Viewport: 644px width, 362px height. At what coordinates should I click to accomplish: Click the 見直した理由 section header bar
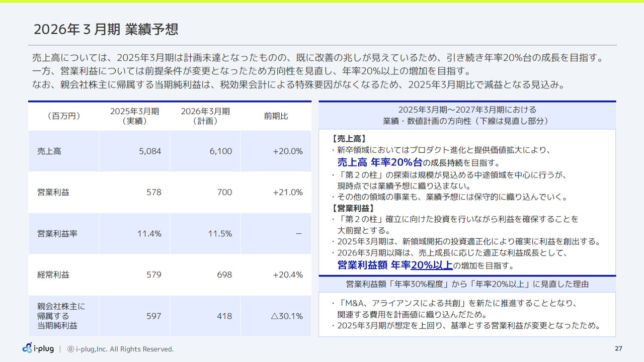pos(467,284)
